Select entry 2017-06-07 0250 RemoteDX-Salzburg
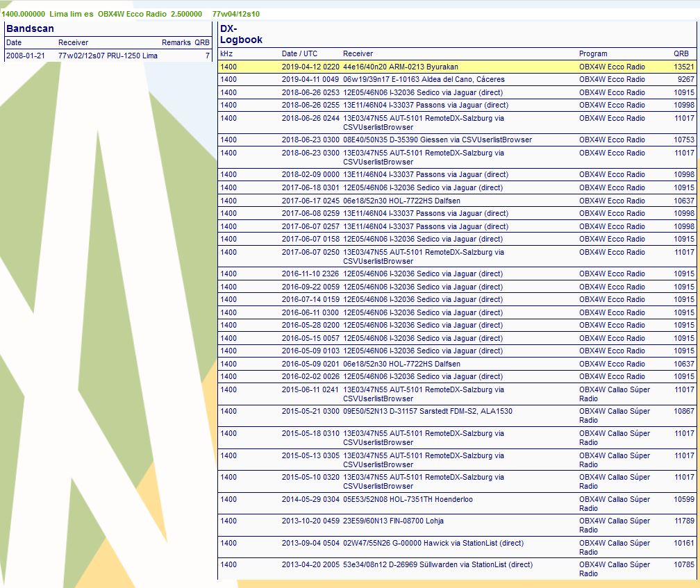The height and width of the screenshot is (588, 700). [457, 257]
